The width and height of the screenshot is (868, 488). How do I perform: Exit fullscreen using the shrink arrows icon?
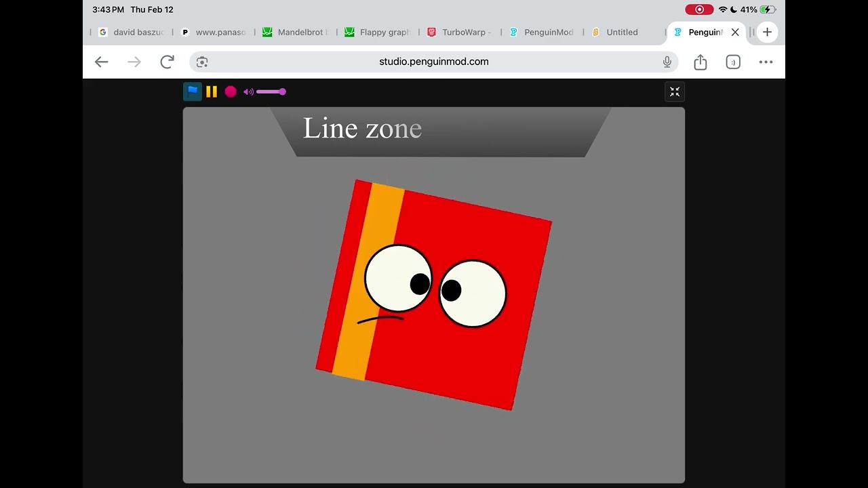[x=675, y=92]
